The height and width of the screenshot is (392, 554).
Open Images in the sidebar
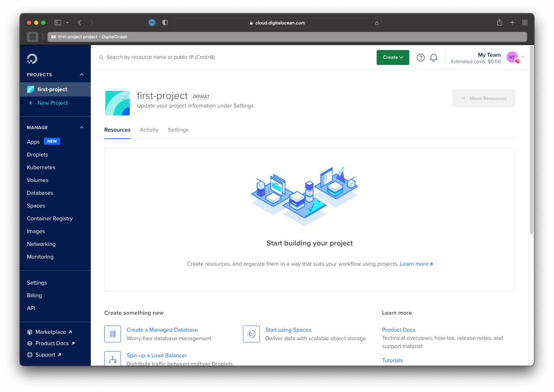pyautogui.click(x=36, y=231)
